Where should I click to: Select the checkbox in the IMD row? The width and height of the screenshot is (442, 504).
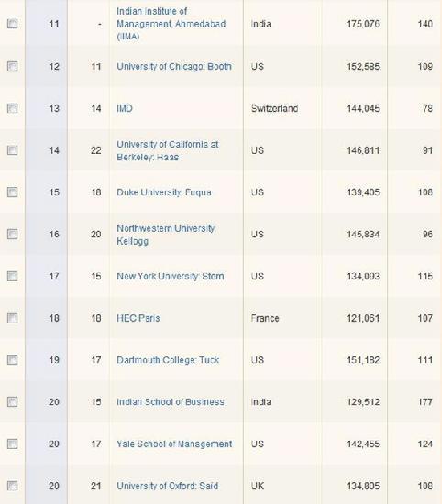click(x=12, y=108)
